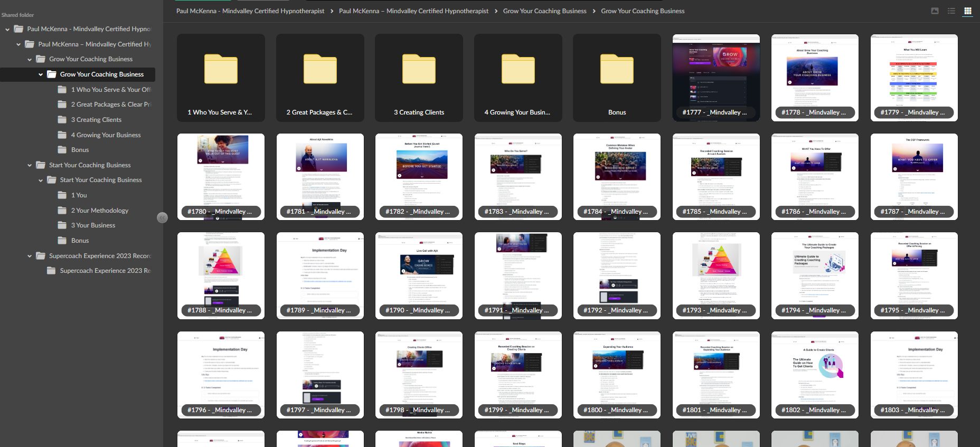Open thumbnail '#1801 - _Mindvalley'

(716, 375)
